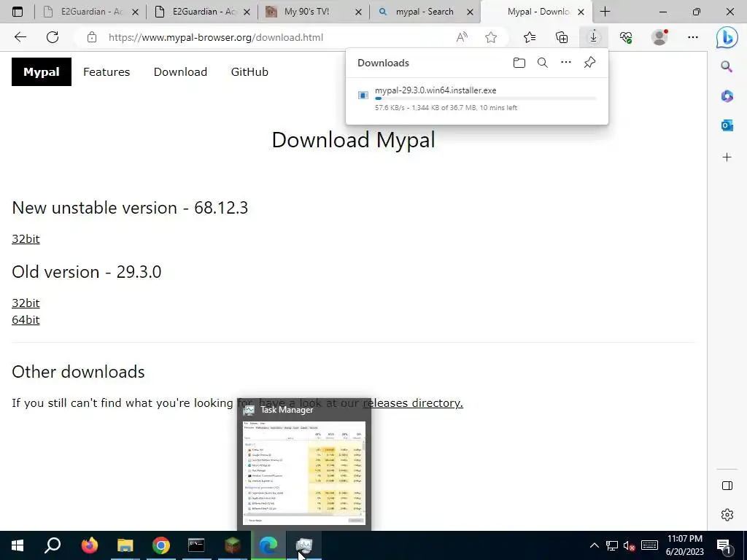Open Browser essentials heart icon

point(626,37)
